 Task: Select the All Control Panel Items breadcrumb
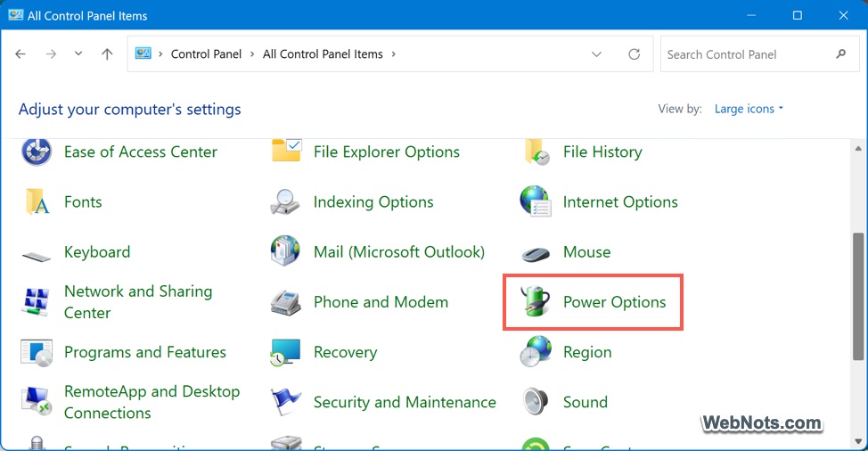323,53
